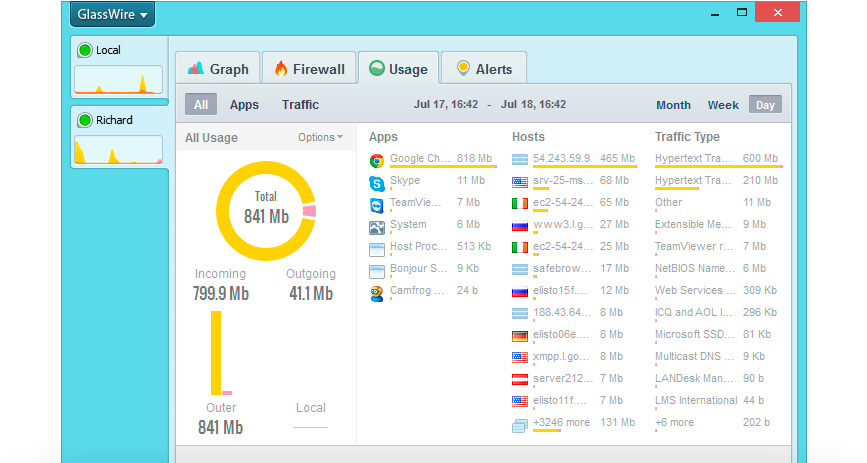
Task: Click the Bonjour Service app icon
Action: click(377, 272)
